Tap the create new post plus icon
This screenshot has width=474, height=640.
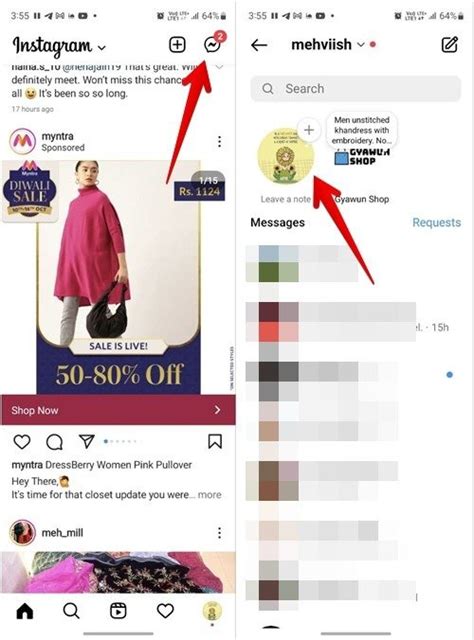coord(177,44)
